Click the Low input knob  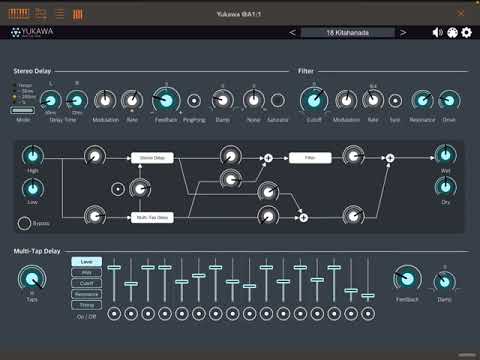33,189
